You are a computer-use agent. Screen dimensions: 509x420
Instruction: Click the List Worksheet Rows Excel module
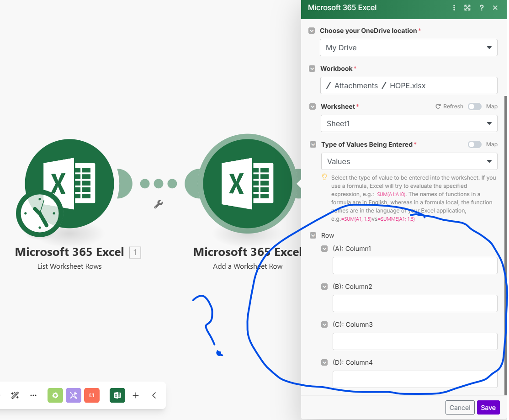(69, 183)
